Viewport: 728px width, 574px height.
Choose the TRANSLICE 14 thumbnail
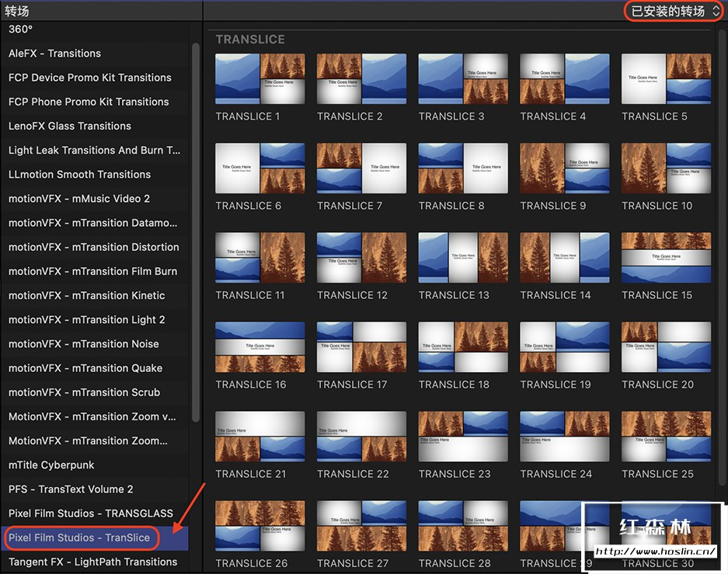click(x=565, y=258)
